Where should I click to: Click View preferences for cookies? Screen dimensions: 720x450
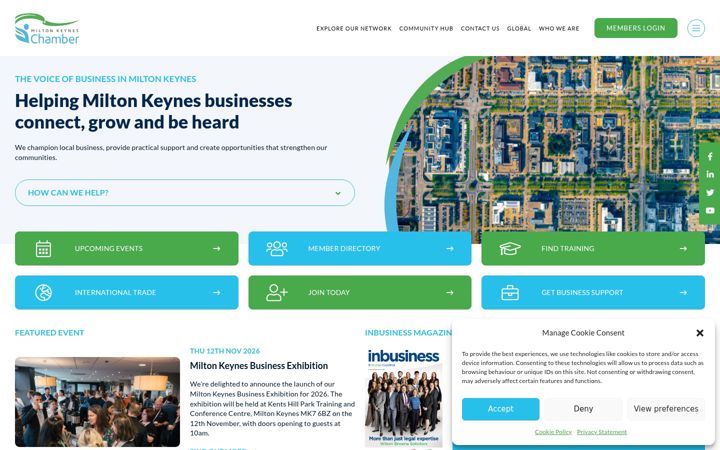(666, 409)
